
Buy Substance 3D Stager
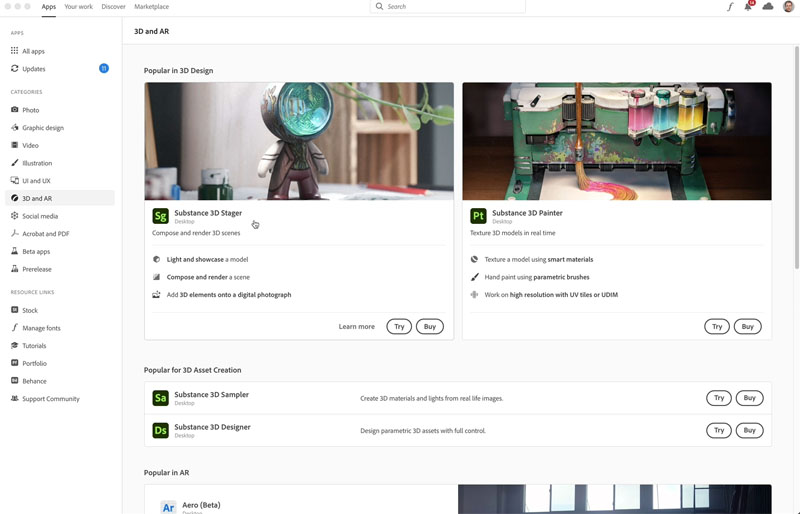tap(430, 326)
